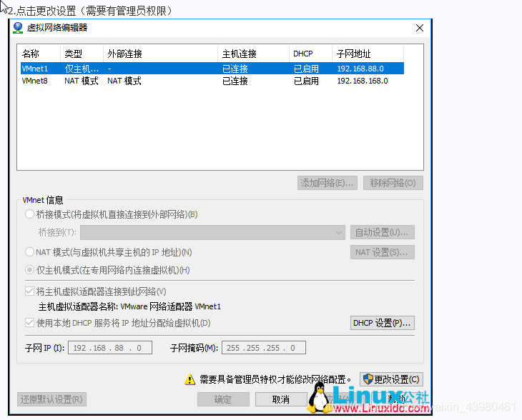Click 更改设置(C) button with shield
522x420 pixels.
pos(392,379)
